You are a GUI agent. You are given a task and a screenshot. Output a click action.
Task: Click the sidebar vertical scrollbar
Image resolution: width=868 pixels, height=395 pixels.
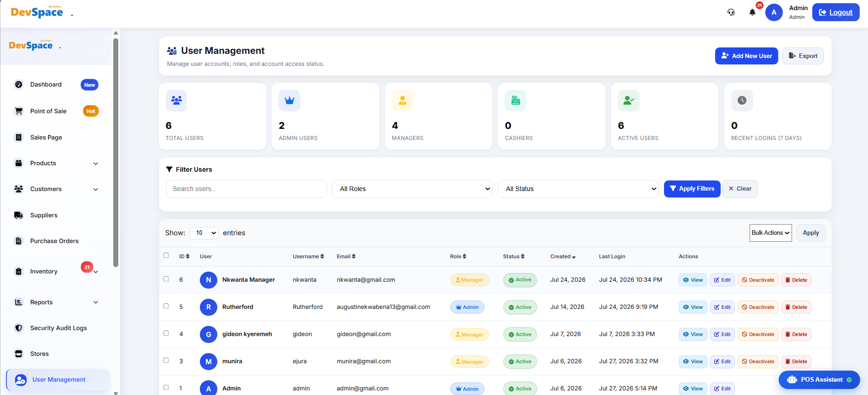[x=116, y=152]
